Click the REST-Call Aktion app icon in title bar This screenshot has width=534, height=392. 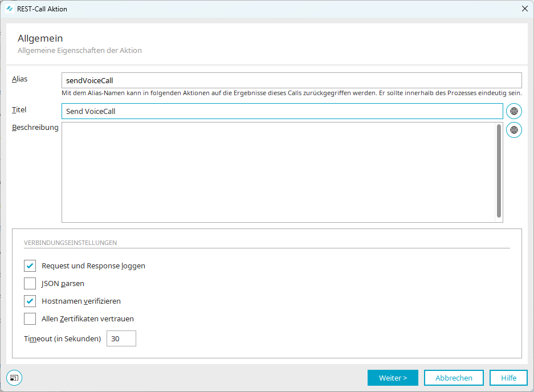pos(10,9)
